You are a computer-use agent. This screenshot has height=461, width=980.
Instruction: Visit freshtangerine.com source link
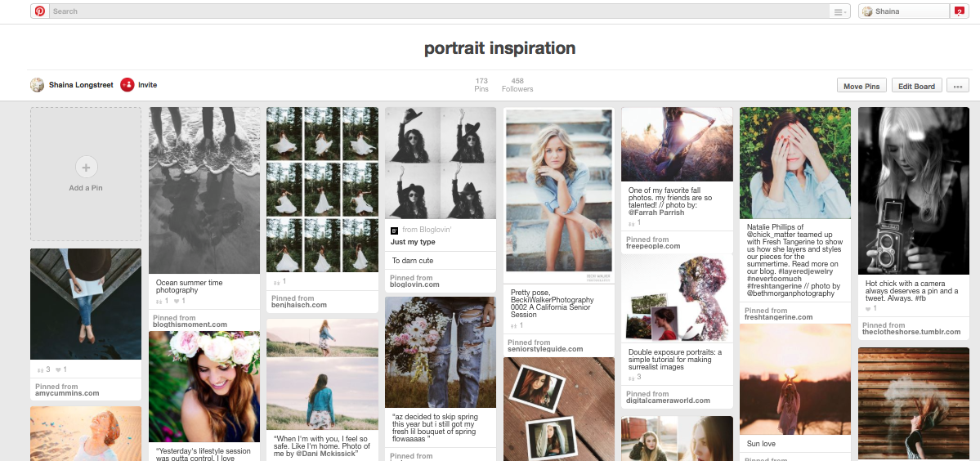click(x=779, y=317)
